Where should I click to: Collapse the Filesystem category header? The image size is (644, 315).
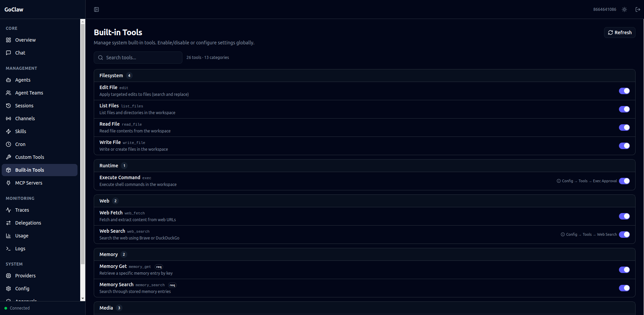[x=111, y=76]
